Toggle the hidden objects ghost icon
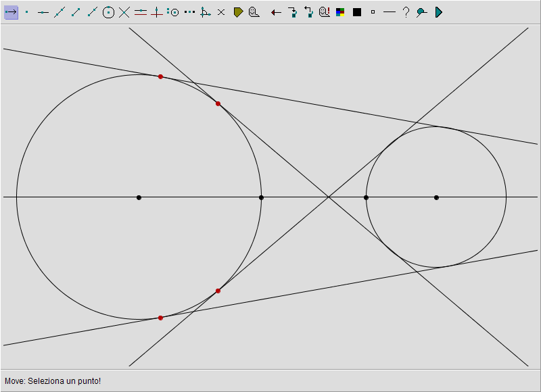 click(x=254, y=12)
